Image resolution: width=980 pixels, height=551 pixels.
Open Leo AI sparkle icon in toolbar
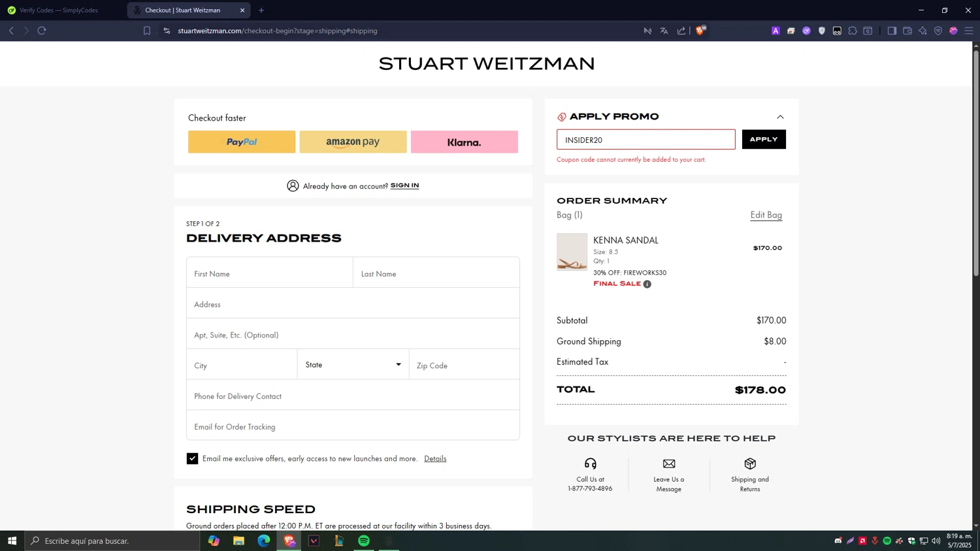(x=923, y=31)
